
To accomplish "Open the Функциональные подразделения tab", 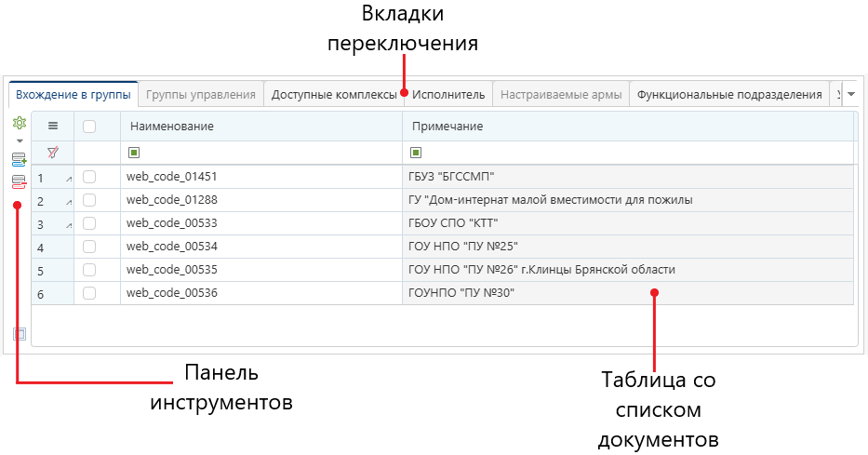I will coord(729,95).
